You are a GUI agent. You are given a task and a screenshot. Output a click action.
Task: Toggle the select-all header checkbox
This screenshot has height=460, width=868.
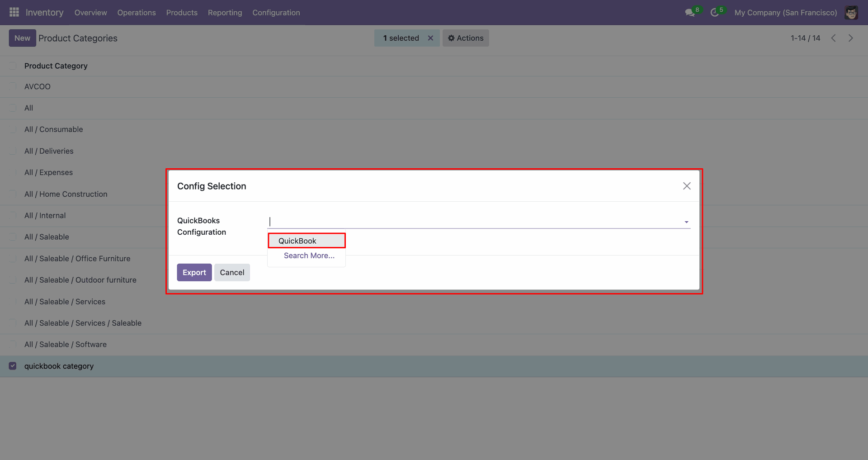click(x=13, y=66)
